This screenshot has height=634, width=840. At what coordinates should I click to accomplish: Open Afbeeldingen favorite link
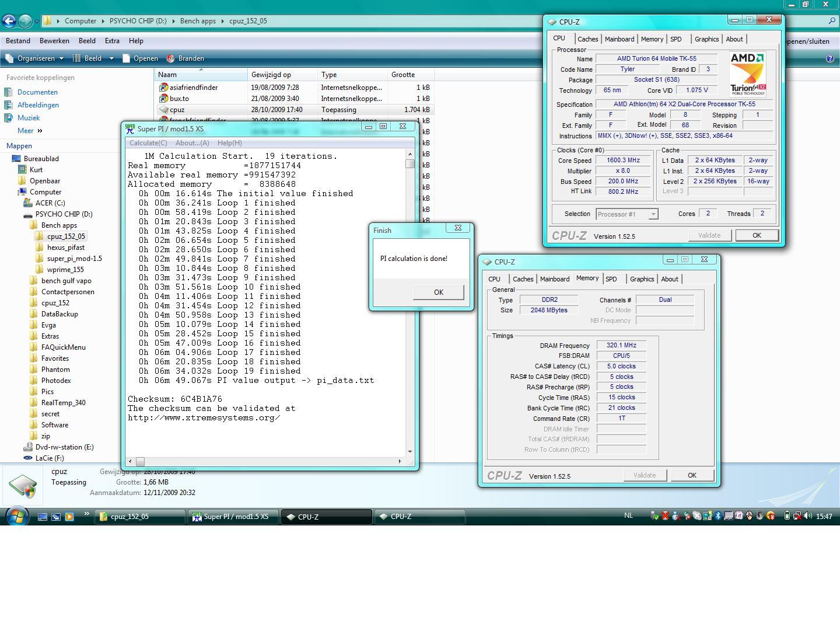(x=38, y=105)
